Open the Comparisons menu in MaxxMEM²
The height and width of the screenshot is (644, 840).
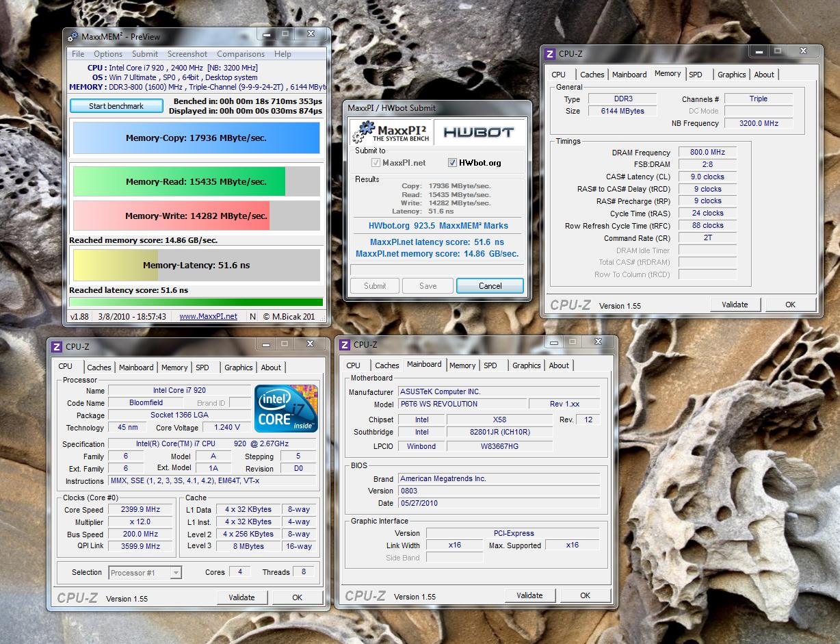click(241, 54)
